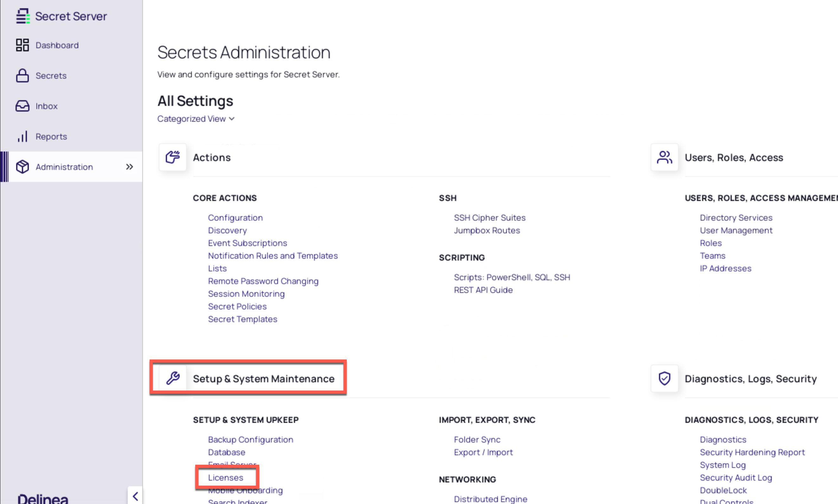Open the Diagnostics link
The image size is (838, 504).
tap(723, 439)
